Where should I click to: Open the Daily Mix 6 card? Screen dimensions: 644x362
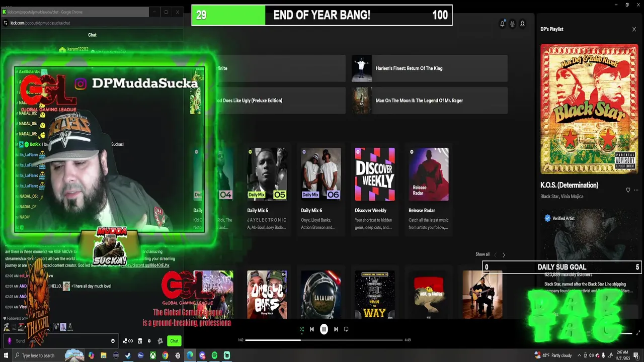(x=321, y=189)
